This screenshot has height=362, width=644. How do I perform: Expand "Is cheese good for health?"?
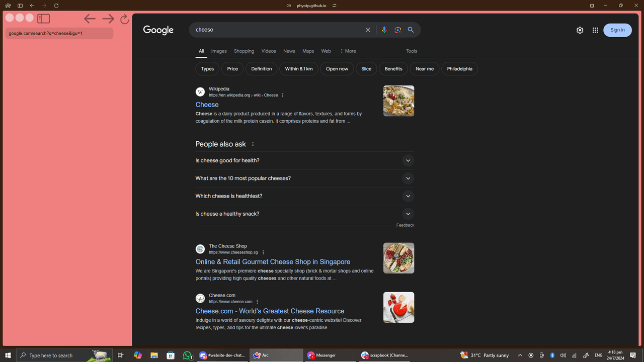click(408, 161)
